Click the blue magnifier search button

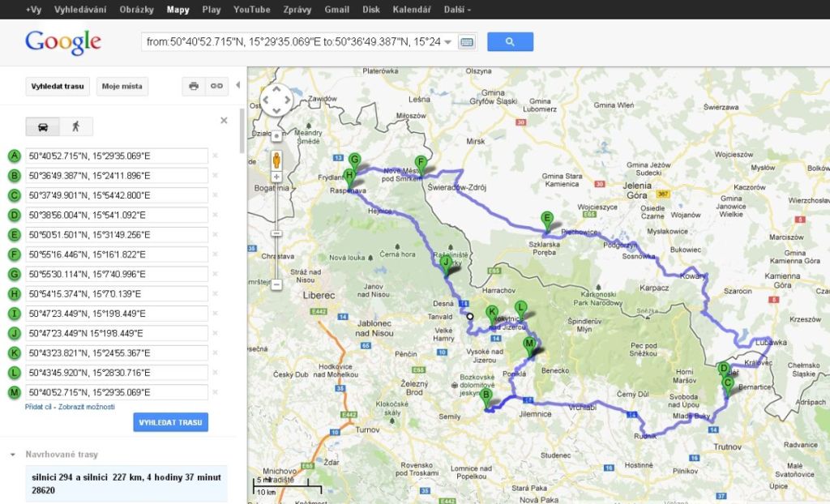point(510,42)
